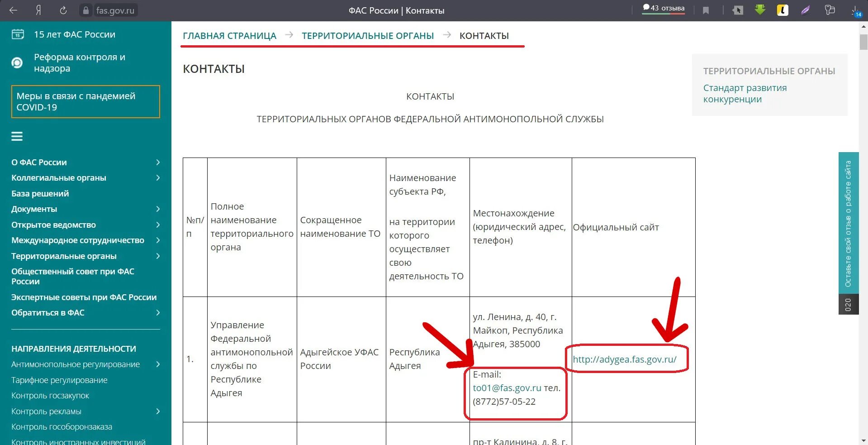
Task: Open Общественный совет при ФАС России
Action: pos(73,276)
